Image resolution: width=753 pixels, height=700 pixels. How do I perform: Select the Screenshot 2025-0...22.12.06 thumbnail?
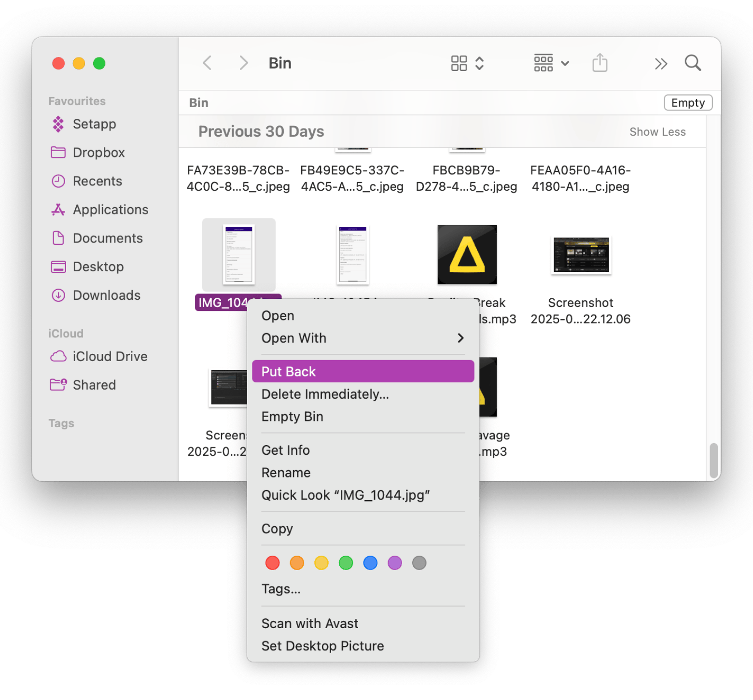tap(580, 255)
